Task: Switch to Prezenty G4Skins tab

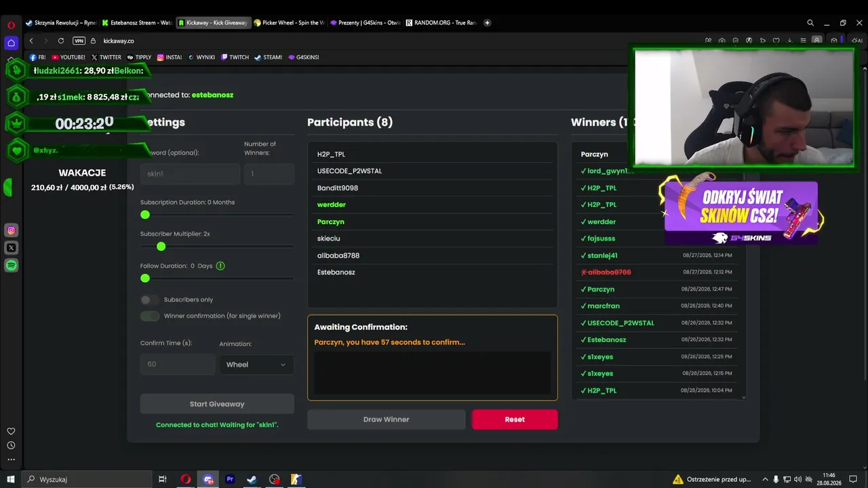Action: coord(366,22)
